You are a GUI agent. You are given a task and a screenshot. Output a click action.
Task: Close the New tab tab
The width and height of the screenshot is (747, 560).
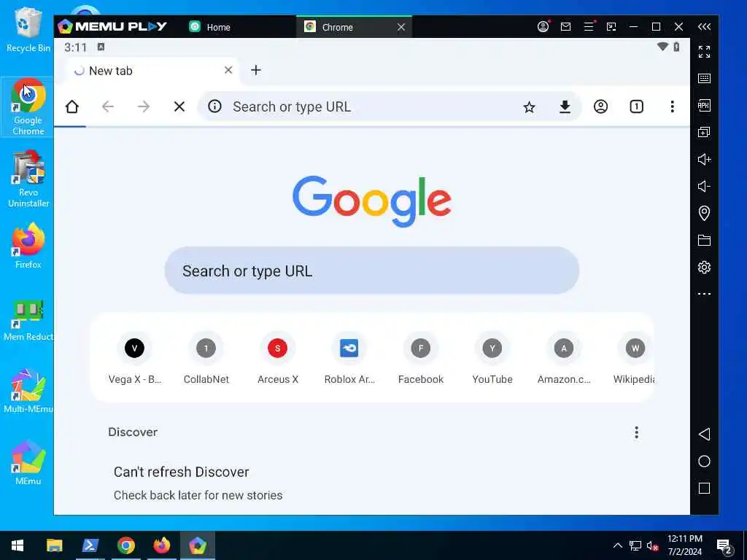[x=228, y=70]
